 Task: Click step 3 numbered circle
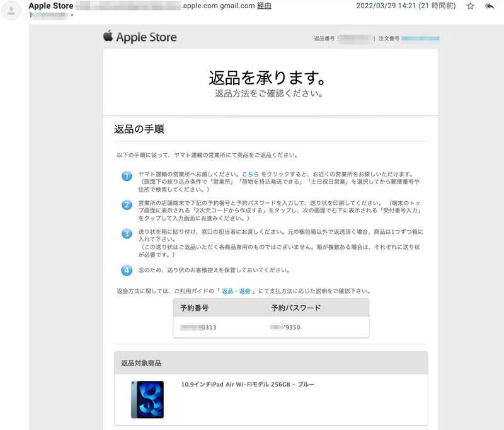(x=127, y=233)
